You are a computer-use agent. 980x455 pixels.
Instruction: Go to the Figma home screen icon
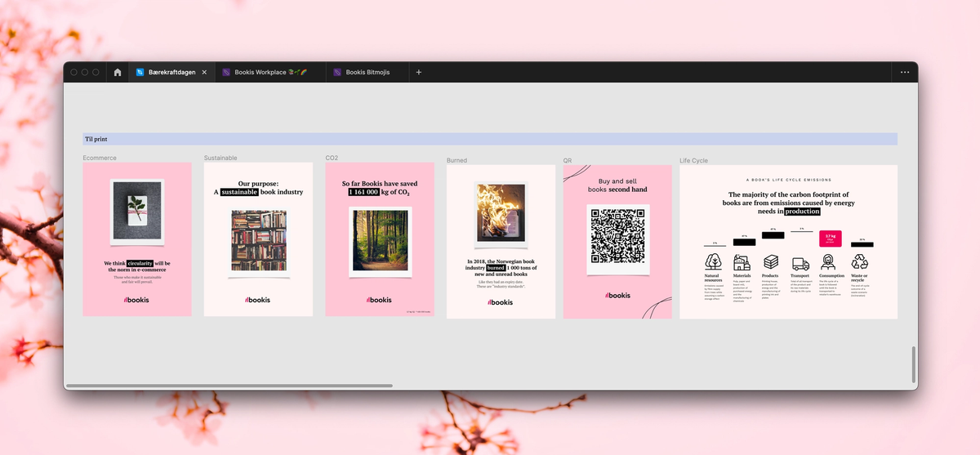(x=118, y=72)
